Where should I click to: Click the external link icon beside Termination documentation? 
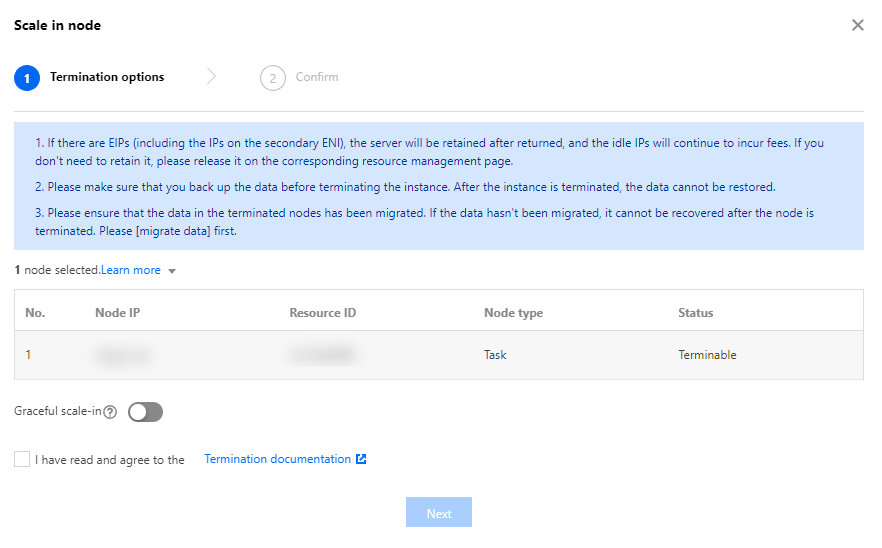tap(361, 459)
